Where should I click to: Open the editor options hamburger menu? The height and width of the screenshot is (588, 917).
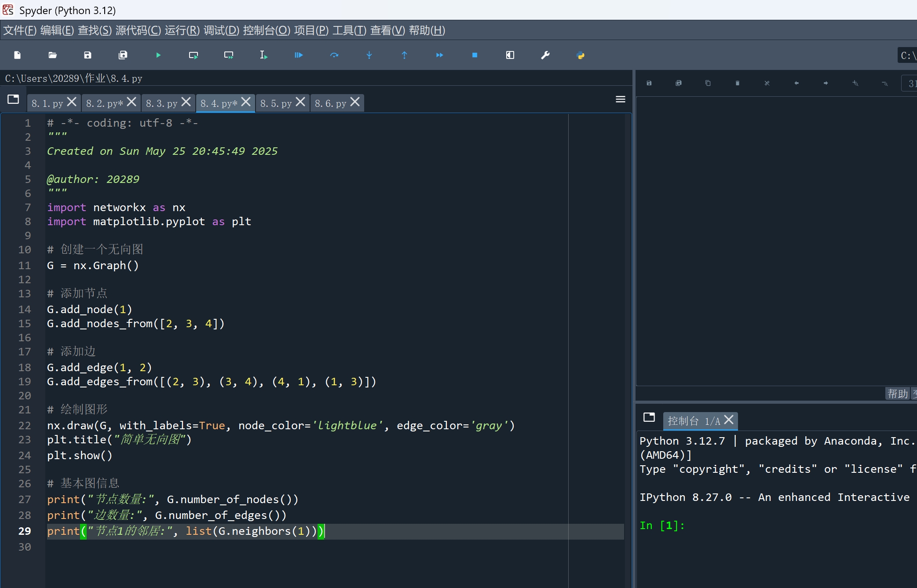pyautogui.click(x=620, y=99)
